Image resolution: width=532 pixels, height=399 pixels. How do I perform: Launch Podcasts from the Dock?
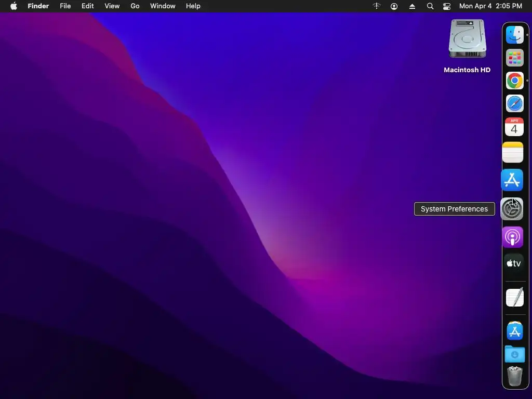coord(513,237)
